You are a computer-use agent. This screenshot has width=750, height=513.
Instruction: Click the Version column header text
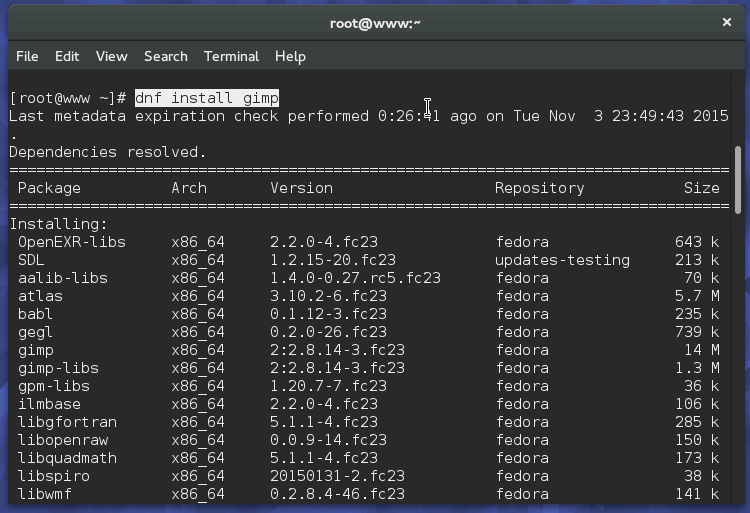[301, 188]
